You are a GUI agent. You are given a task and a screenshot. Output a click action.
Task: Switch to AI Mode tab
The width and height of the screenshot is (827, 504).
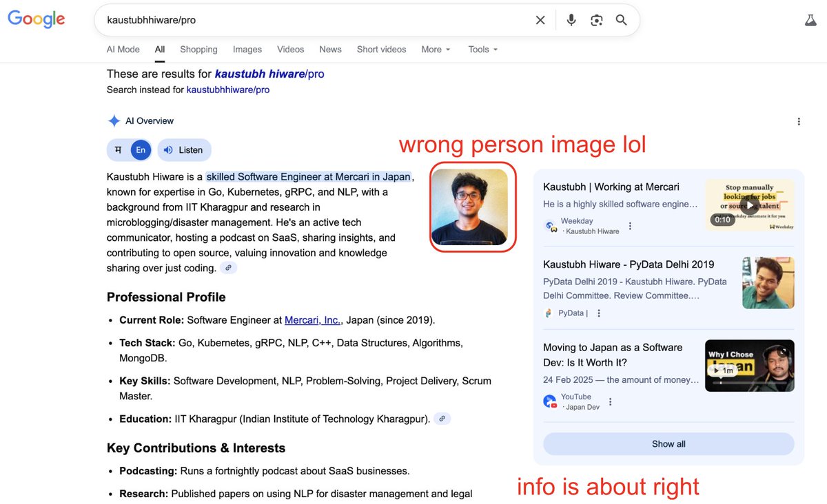(x=123, y=50)
